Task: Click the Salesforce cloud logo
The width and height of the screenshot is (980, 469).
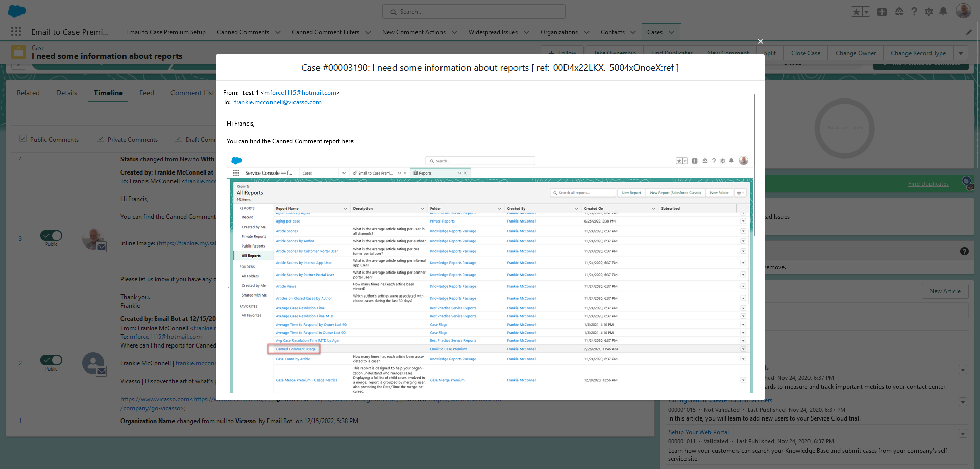Action: [x=17, y=11]
